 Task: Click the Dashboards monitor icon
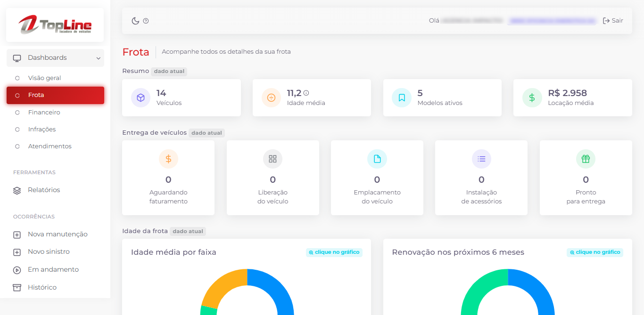click(x=17, y=58)
